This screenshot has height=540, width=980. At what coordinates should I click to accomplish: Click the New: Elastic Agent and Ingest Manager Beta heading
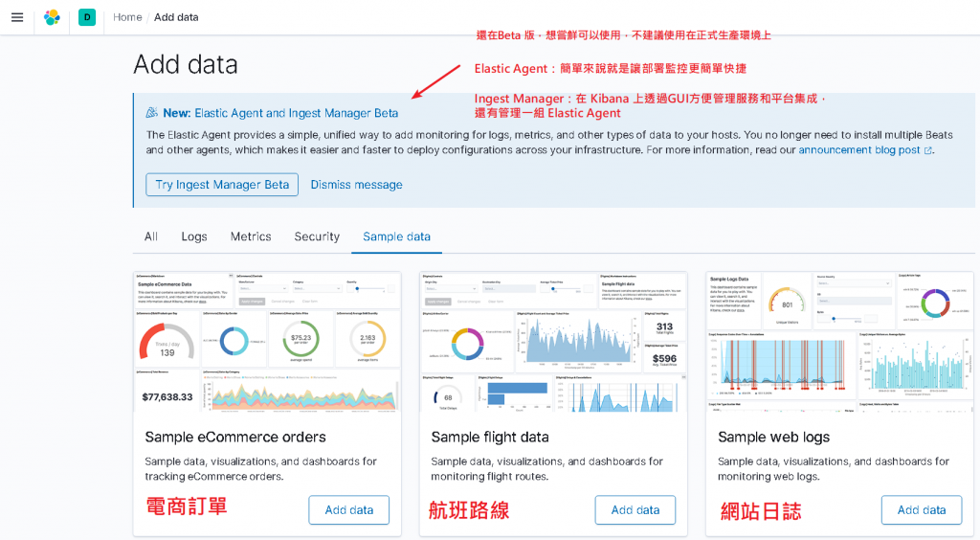[280, 113]
